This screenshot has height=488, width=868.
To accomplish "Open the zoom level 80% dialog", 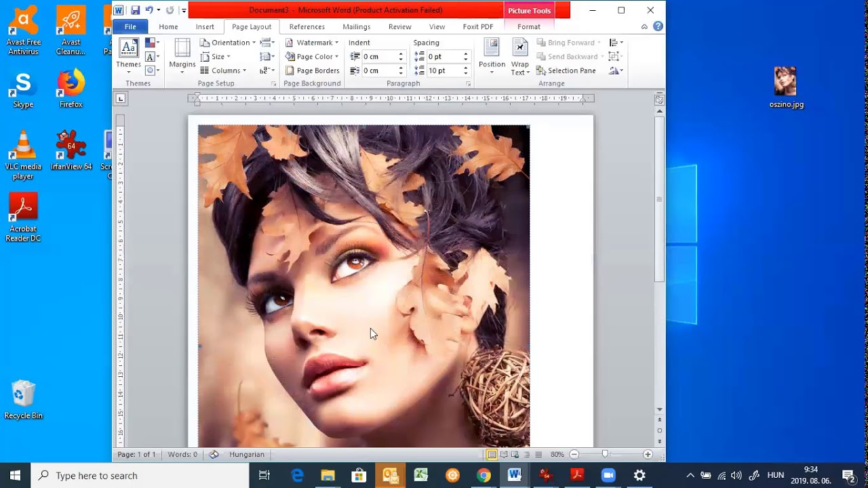I will pyautogui.click(x=557, y=454).
